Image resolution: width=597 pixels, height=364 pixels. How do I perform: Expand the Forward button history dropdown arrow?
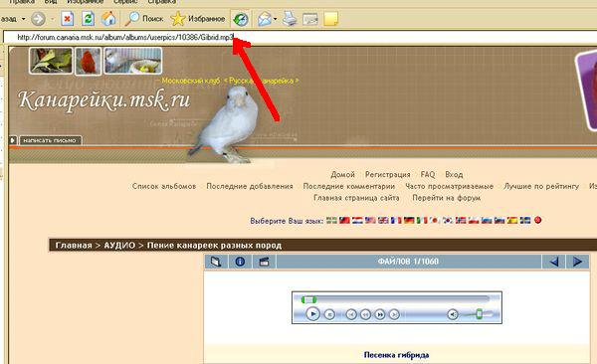[x=52, y=19]
